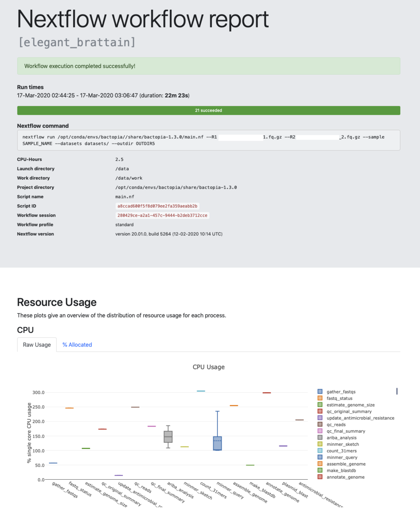
Task: Hide count_31mers series using the legend
Action: click(339, 451)
